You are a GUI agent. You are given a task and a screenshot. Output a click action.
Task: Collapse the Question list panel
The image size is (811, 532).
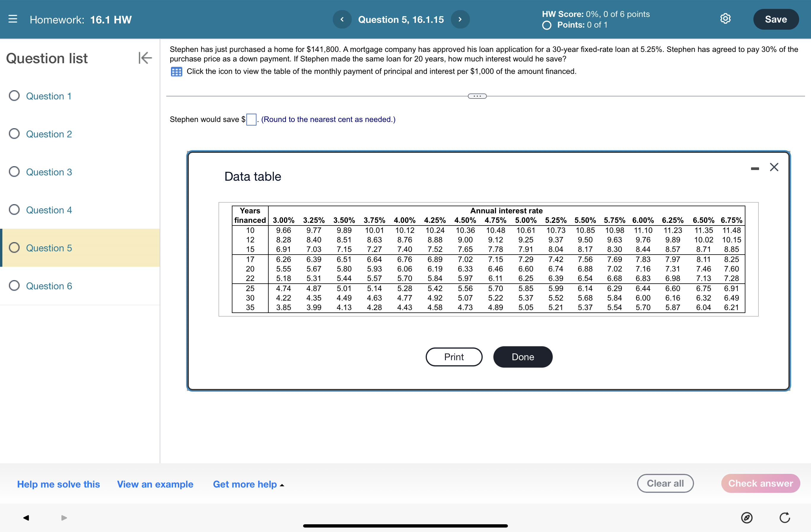[x=145, y=58]
